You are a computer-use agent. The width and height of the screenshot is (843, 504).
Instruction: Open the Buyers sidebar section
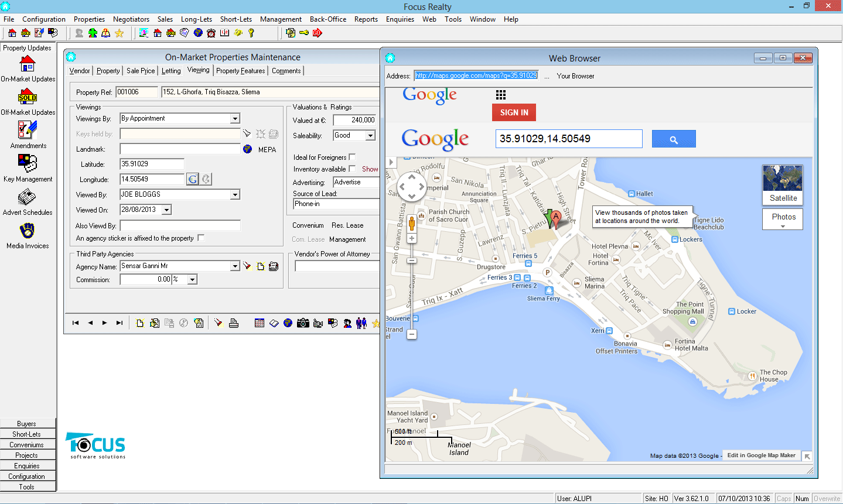point(28,424)
